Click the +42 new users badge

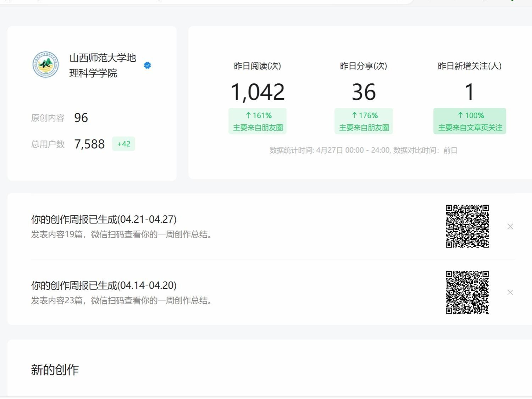point(123,144)
